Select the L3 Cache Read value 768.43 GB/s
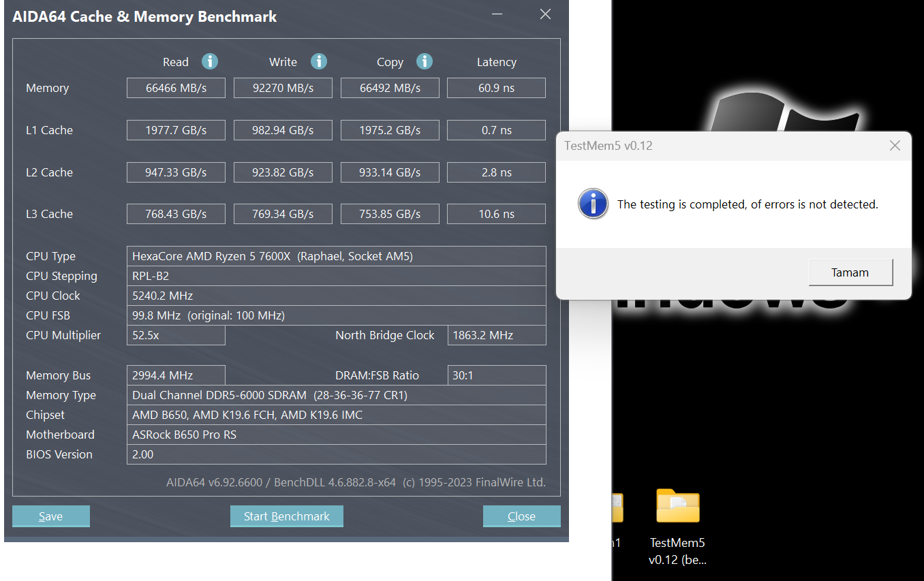Screen dimensions: 924x581 pos(176,214)
